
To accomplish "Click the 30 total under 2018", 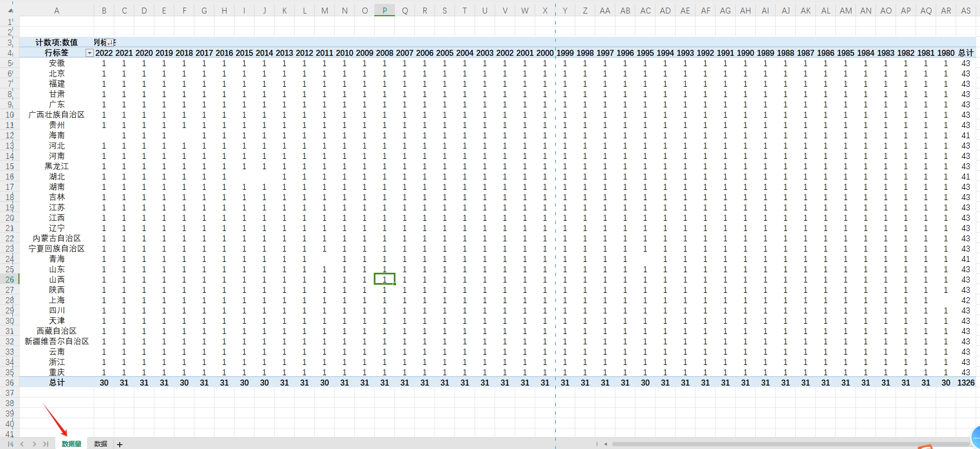I will (x=184, y=382).
